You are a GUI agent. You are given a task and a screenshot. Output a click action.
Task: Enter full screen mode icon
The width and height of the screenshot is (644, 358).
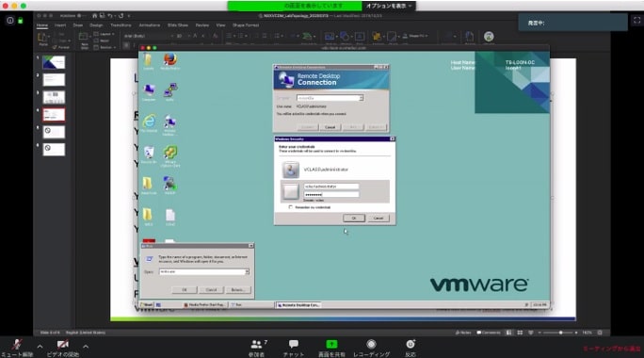[x=636, y=20]
